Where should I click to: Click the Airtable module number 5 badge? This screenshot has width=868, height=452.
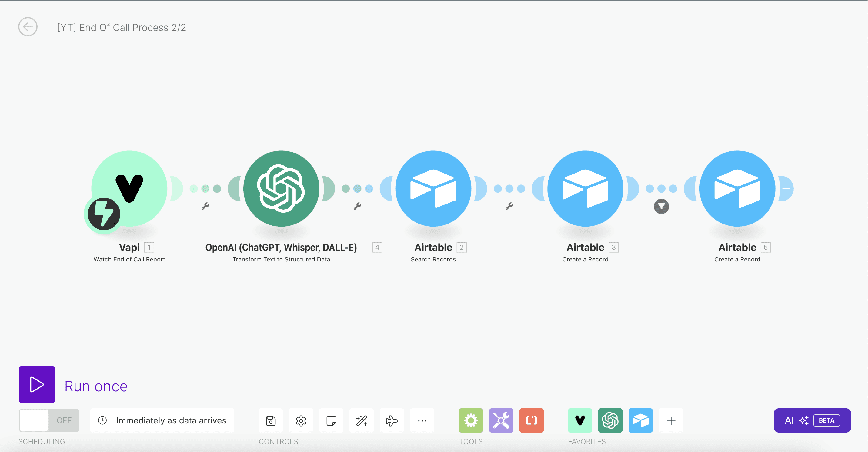click(766, 247)
